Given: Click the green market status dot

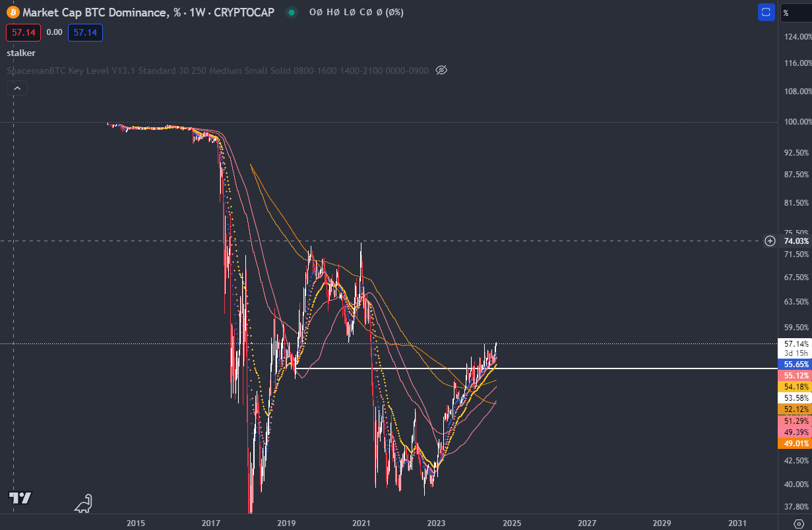Looking at the screenshot, I should click(291, 12).
